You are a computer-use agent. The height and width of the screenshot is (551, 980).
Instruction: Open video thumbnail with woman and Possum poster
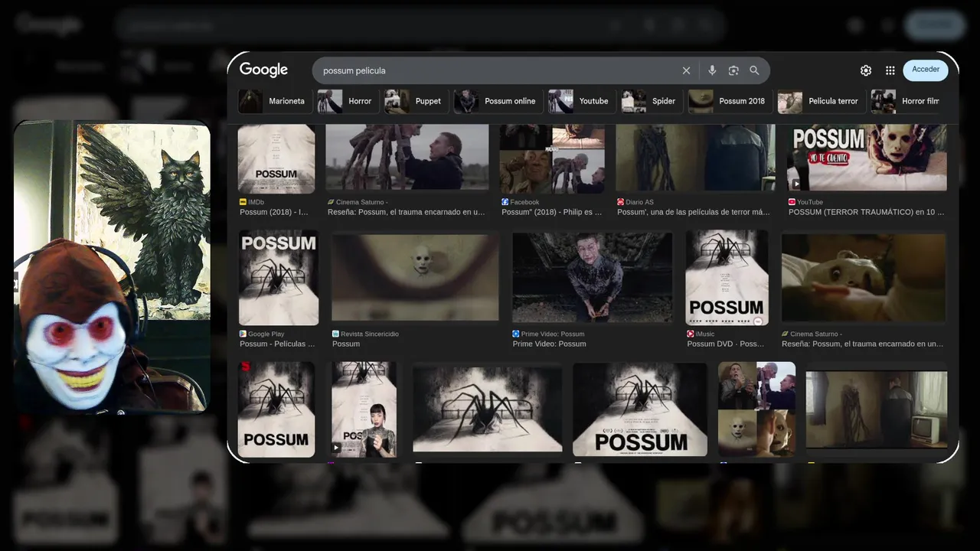(x=364, y=409)
